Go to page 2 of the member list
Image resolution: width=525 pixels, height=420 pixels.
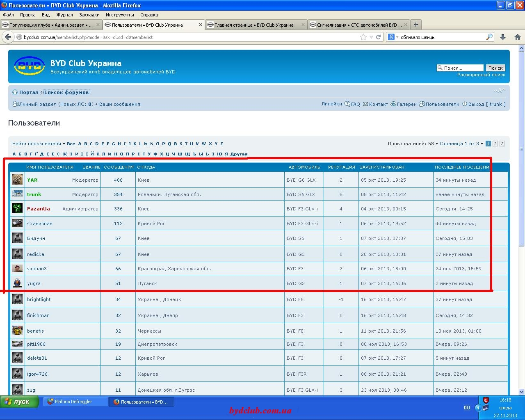[x=495, y=144]
